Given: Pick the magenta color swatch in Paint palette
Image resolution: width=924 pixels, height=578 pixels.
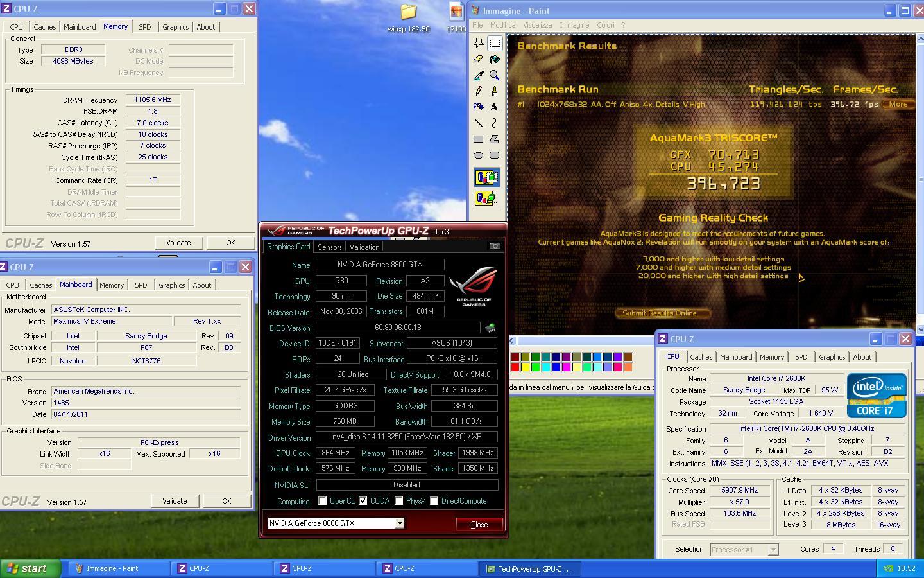Looking at the screenshot, I should point(566,367).
